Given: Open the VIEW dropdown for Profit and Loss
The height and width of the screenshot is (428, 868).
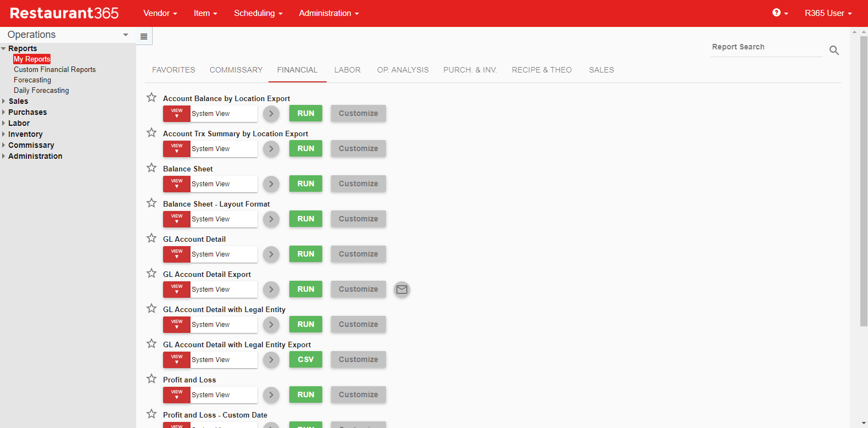Looking at the screenshot, I should tap(177, 395).
